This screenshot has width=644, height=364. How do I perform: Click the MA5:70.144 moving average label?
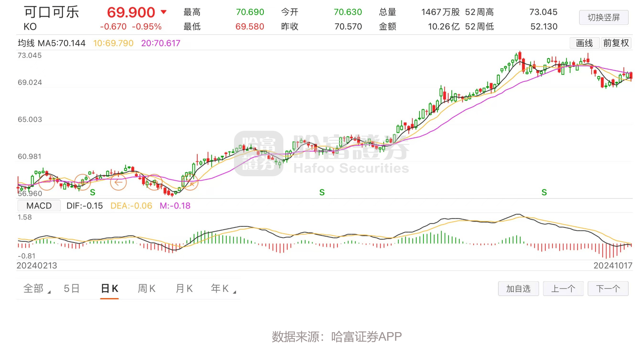pyautogui.click(x=62, y=43)
